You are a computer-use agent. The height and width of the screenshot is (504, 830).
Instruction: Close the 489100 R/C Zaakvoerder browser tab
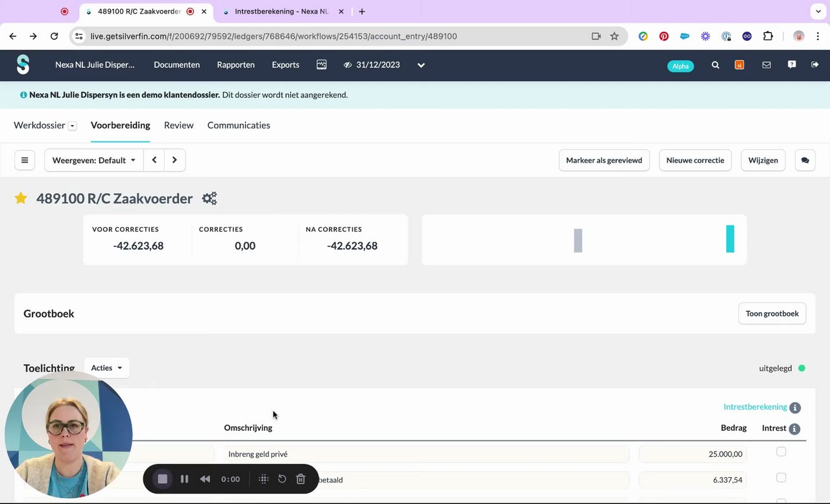point(204,12)
